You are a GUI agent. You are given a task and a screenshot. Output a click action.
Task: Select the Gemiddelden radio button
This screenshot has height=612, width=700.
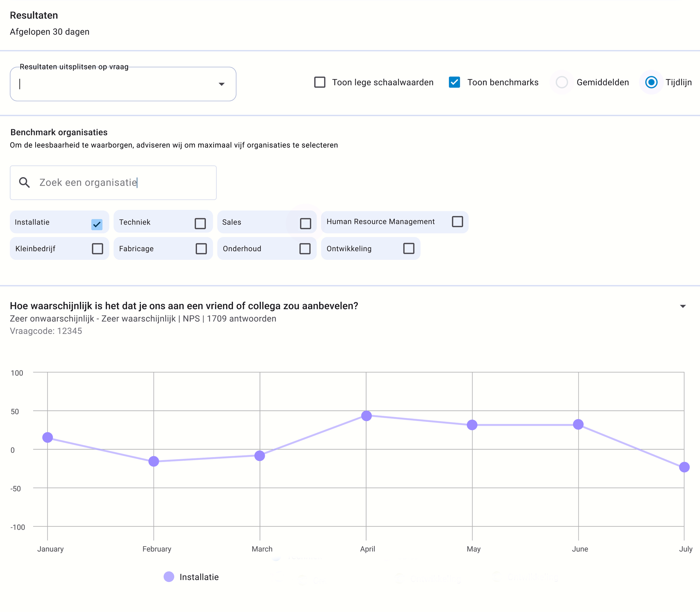pos(562,82)
